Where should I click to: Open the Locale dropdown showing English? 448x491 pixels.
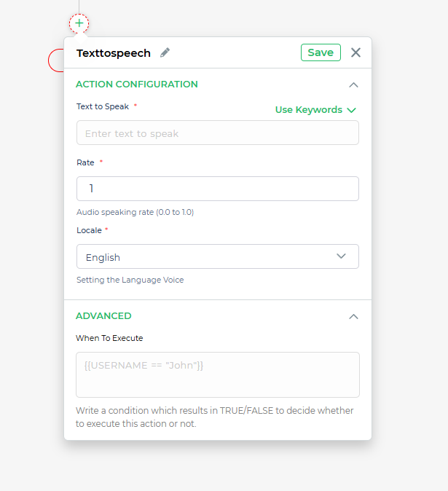tap(218, 256)
